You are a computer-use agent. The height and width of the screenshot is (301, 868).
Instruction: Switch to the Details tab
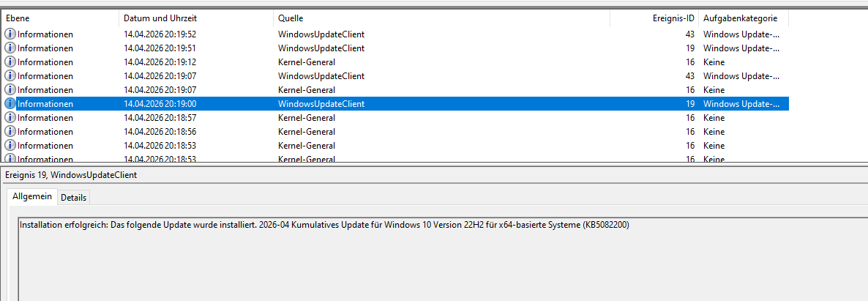pyautogui.click(x=73, y=198)
